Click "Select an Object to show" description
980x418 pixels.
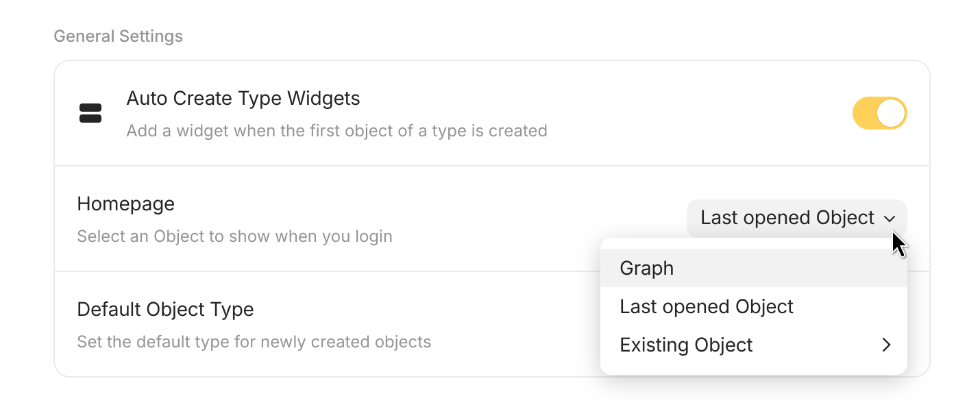[234, 236]
